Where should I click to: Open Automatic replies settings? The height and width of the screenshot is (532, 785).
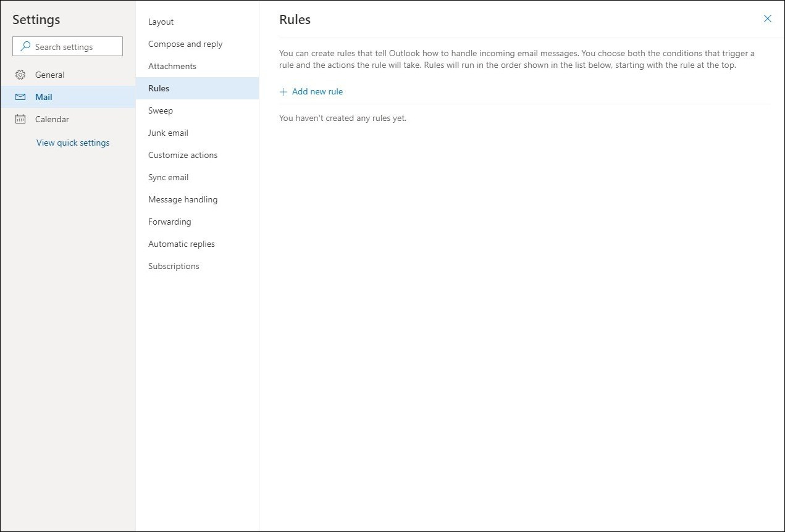point(198,244)
